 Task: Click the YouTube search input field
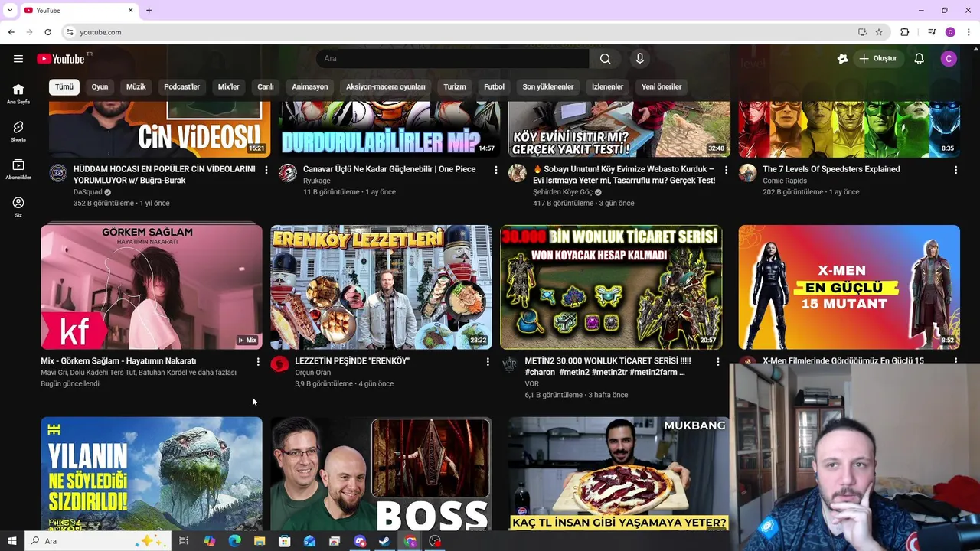pyautogui.click(x=452, y=59)
